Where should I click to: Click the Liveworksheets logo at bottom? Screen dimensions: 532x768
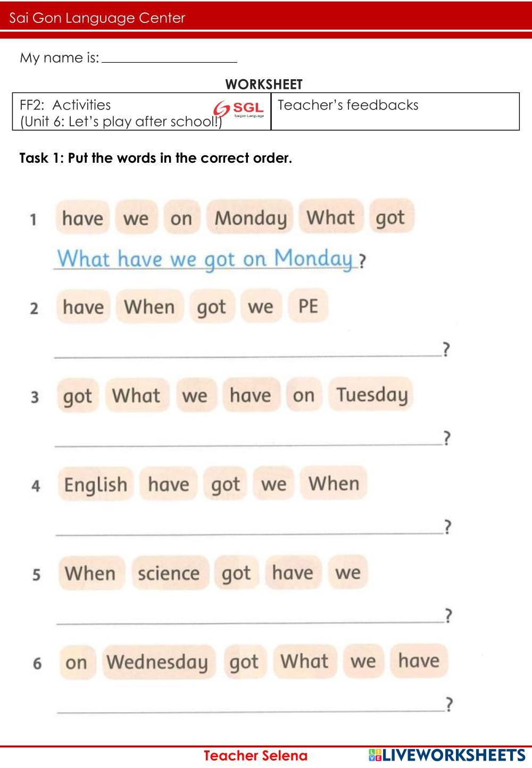pyautogui.click(x=446, y=755)
